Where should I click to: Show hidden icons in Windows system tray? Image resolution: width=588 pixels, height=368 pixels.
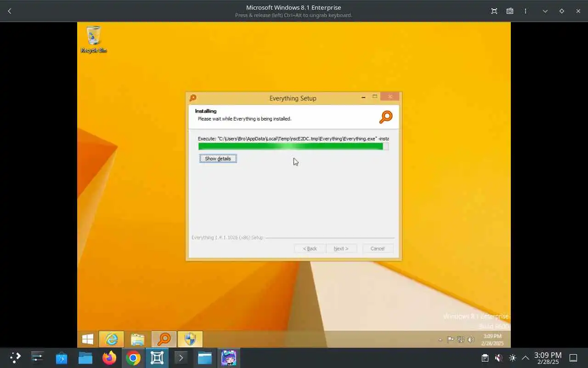[440, 340]
